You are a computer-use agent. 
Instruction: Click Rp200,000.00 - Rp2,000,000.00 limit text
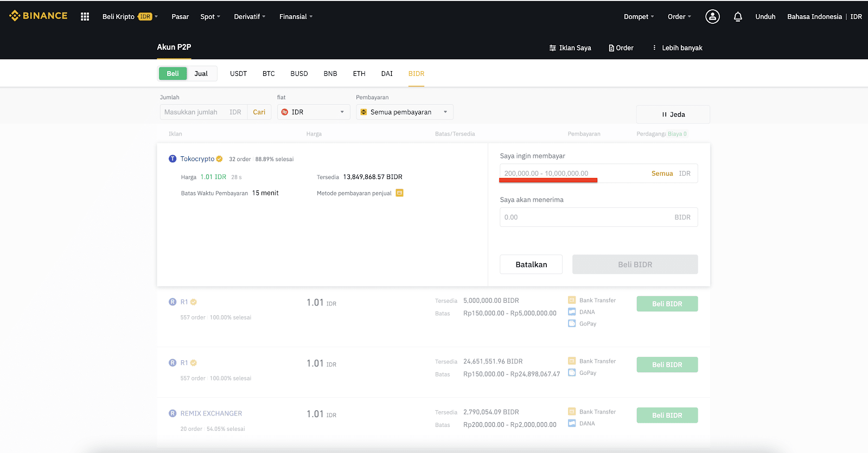(510, 424)
